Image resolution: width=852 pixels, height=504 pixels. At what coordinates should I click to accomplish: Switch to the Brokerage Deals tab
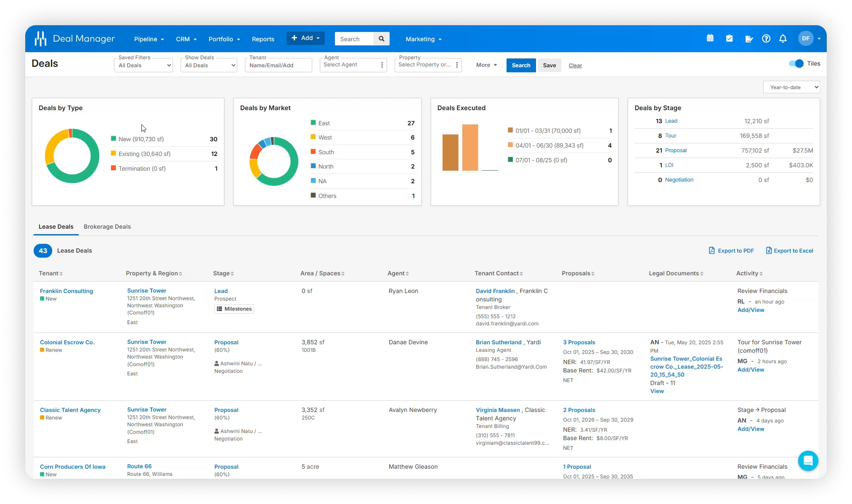[x=107, y=227]
